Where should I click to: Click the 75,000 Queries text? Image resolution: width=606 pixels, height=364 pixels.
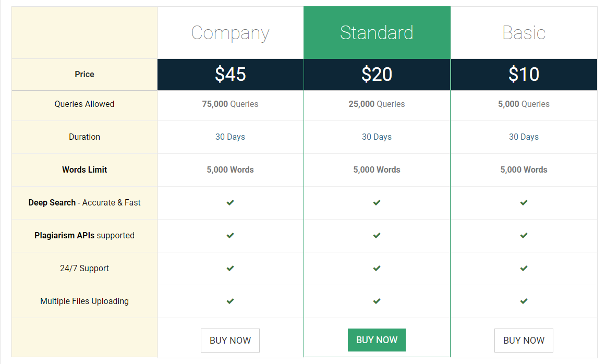click(231, 104)
